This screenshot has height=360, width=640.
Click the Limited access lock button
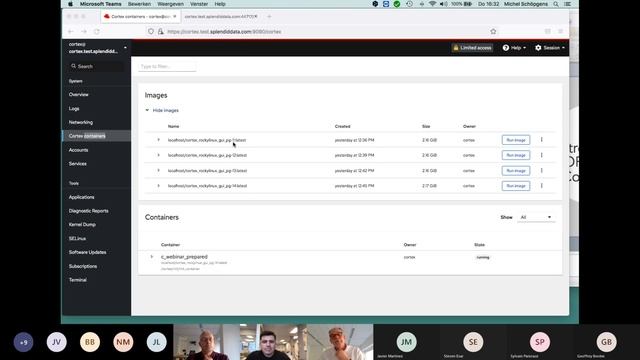point(472,48)
